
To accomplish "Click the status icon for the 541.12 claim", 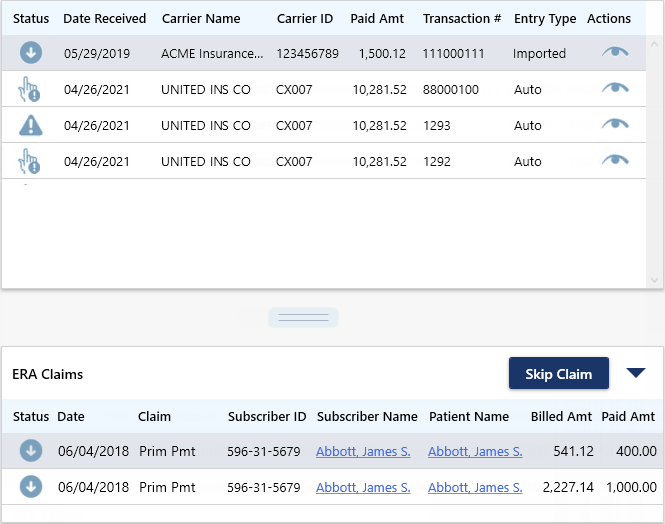I will click(x=31, y=451).
